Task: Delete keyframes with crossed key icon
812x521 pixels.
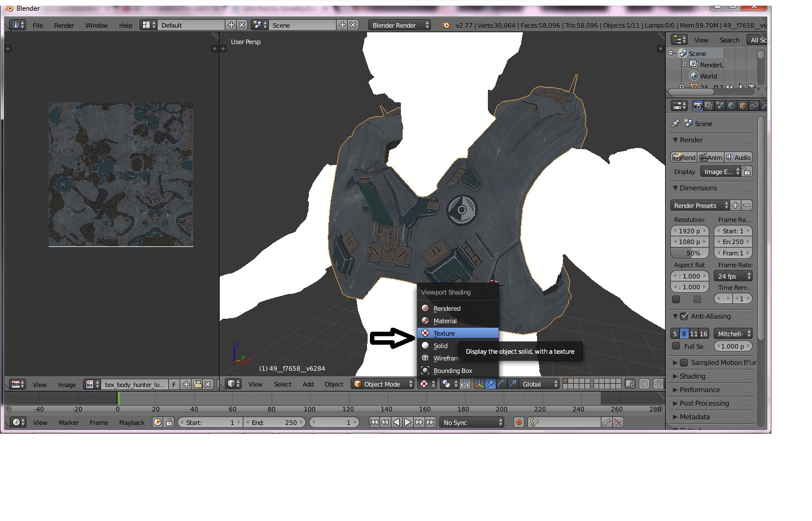Action: 618,422
